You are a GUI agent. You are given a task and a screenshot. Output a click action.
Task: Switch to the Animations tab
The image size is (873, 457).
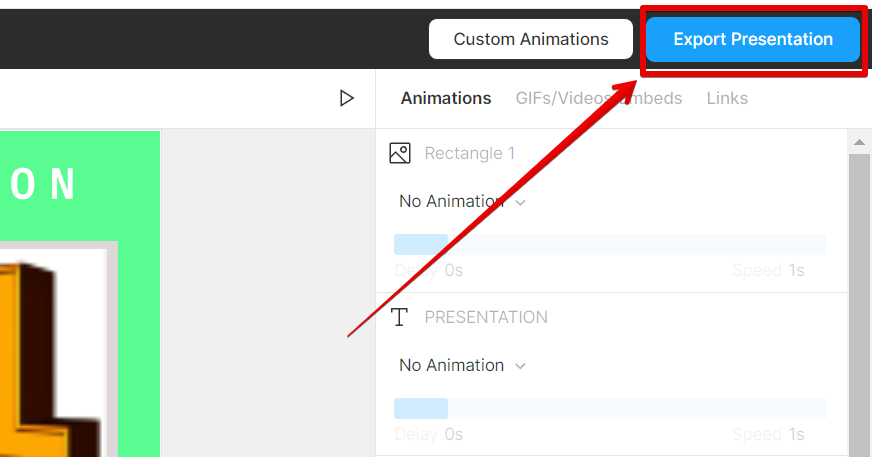click(x=446, y=98)
